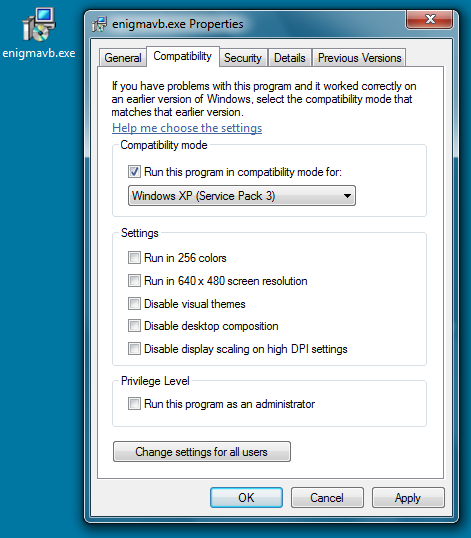Click the title bar enigmavb.exe icon
Viewport: 471px width, 538px height.
(x=99, y=24)
